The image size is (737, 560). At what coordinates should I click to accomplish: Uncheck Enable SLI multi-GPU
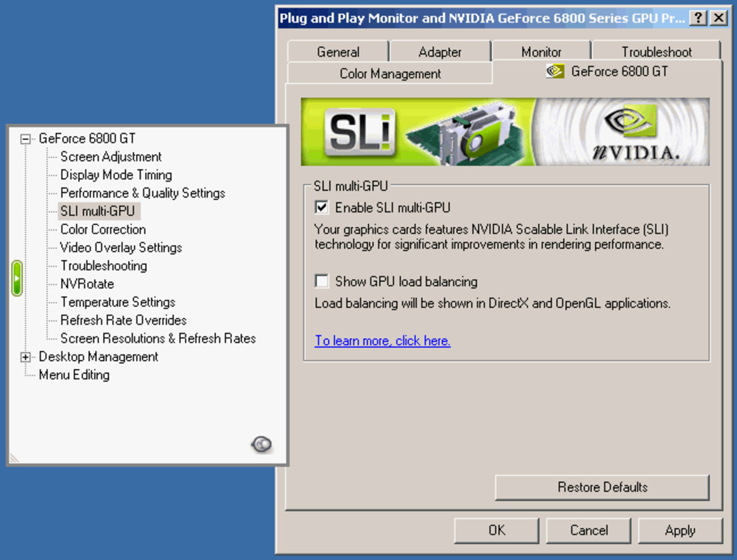click(x=322, y=207)
